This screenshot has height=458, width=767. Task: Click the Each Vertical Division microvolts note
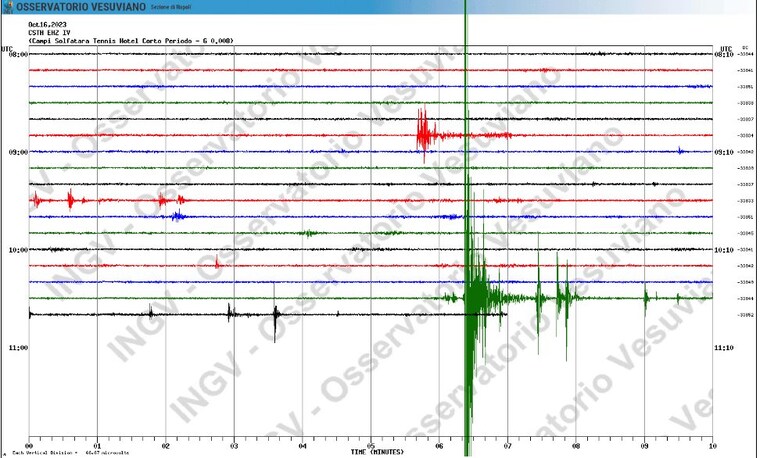pyautogui.click(x=71, y=453)
